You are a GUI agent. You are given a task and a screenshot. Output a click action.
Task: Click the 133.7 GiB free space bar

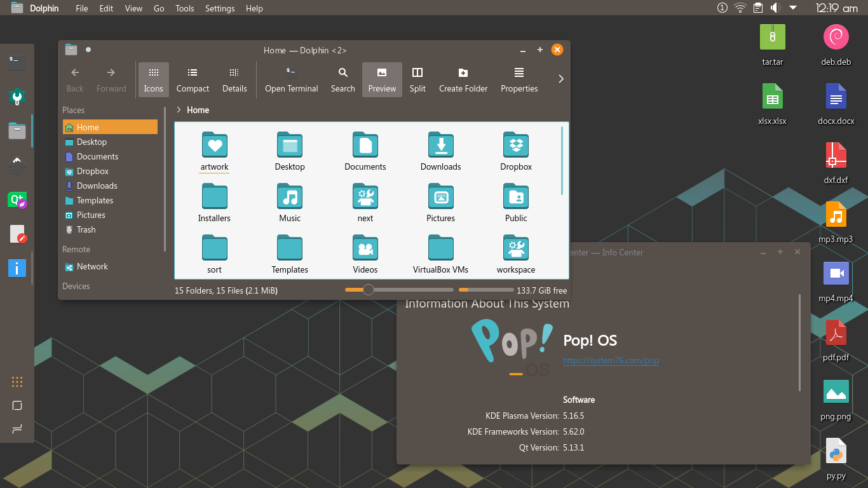point(485,290)
